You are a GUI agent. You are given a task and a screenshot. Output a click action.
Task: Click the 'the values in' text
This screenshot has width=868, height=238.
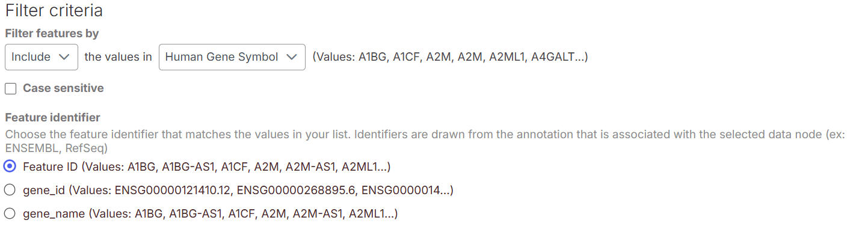click(x=118, y=57)
